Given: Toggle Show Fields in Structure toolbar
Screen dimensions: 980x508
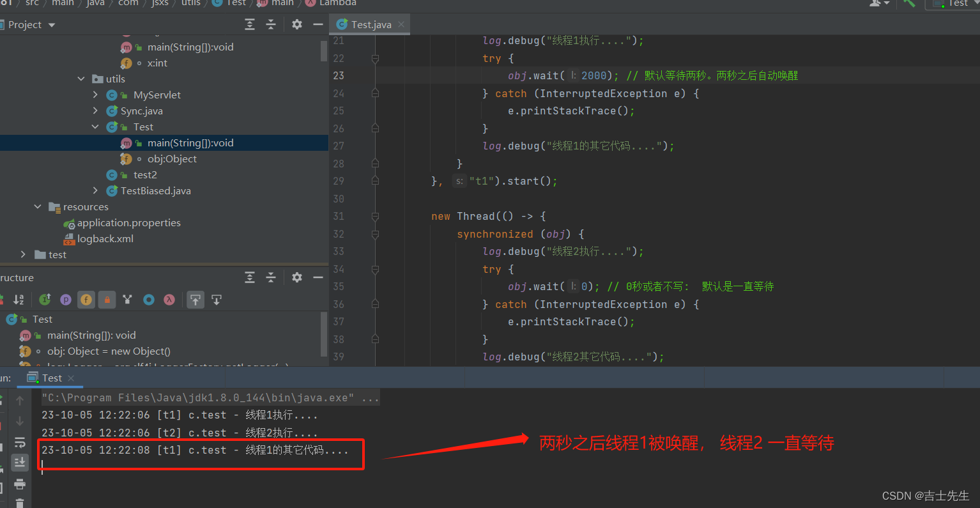Looking at the screenshot, I should click(86, 300).
